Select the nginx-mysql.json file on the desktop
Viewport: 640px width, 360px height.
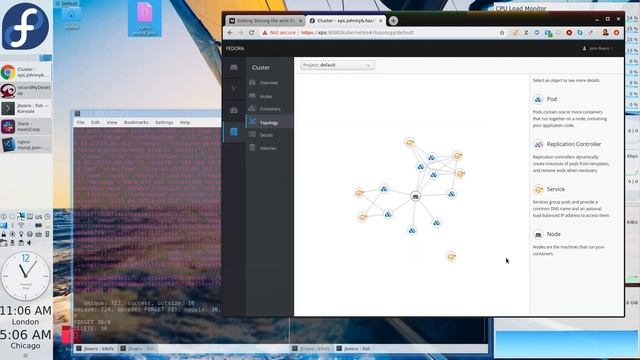pos(144,19)
